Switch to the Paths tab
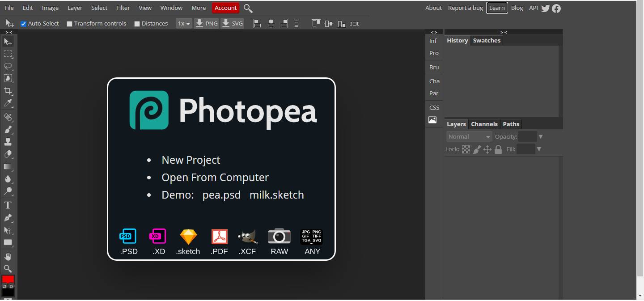 511,124
